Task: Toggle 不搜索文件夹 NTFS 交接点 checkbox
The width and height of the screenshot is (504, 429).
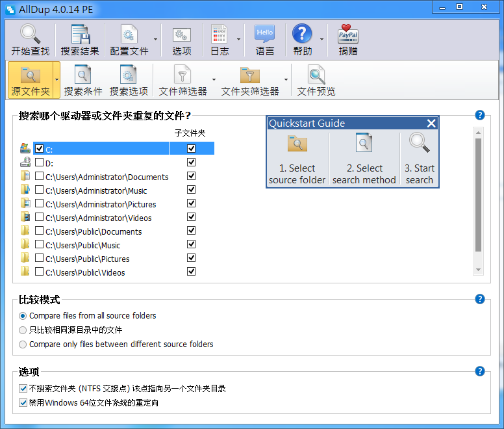Action: 23,389
